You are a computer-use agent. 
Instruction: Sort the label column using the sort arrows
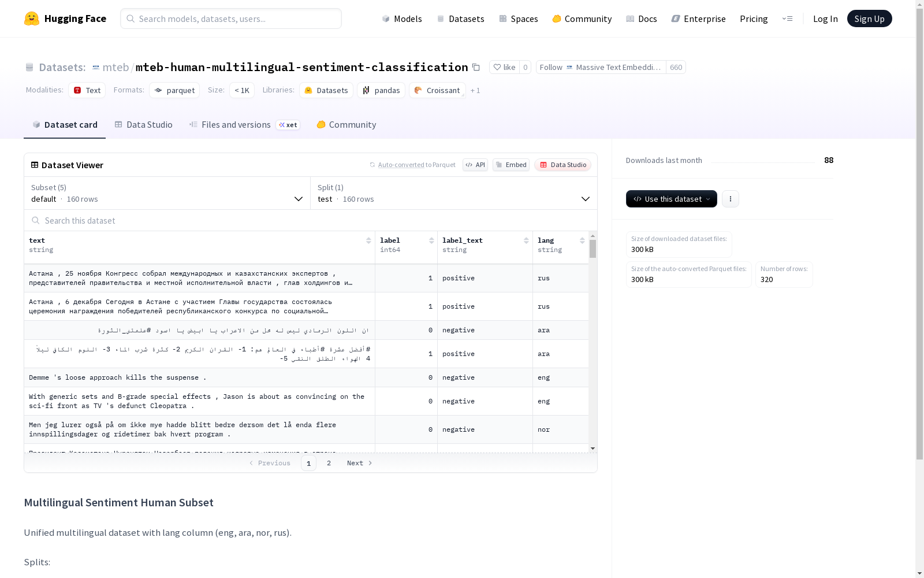pyautogui.click(x=431, y=240)
